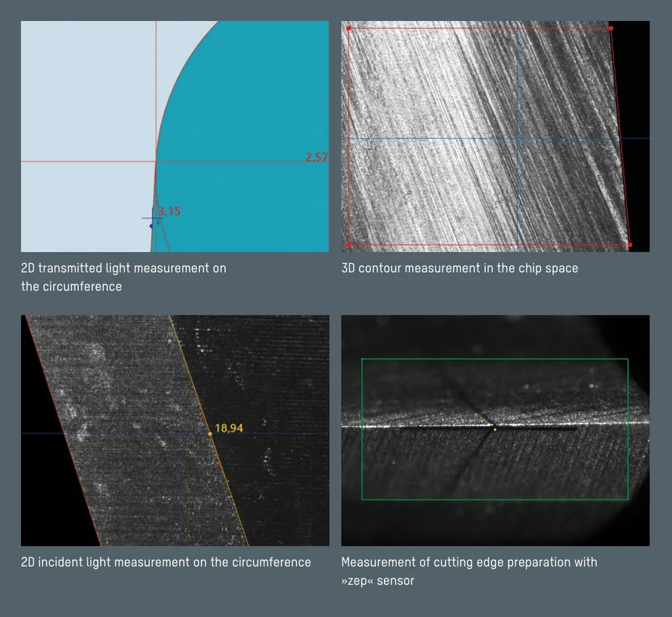
Task: Click the blue crosshair intersection in 3D contour image
Action: 517,138
